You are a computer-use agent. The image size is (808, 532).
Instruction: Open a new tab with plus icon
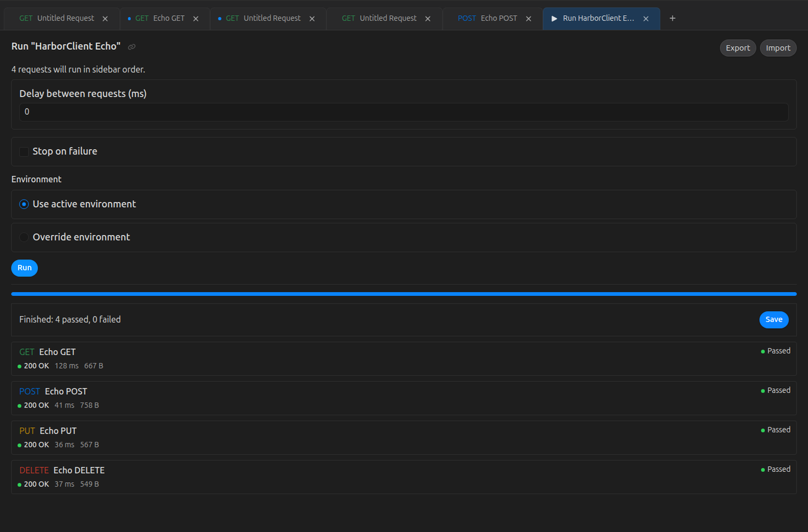pos(672,18)
